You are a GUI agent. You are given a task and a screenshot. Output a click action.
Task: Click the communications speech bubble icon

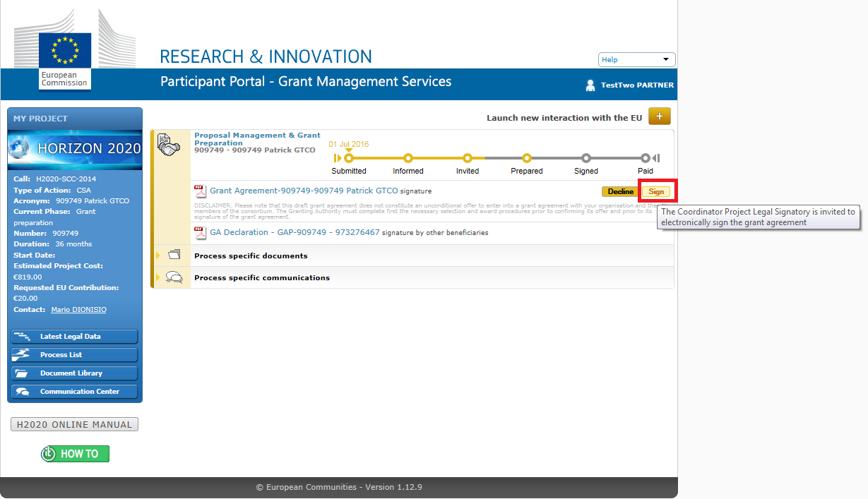click(x=174, y=277)
